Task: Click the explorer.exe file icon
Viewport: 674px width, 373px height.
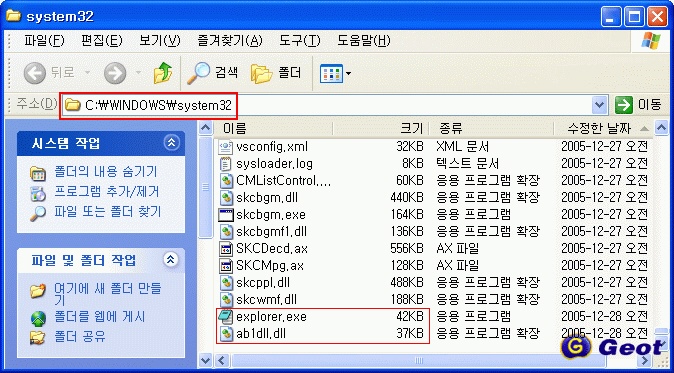Action: pyautogui.click(x=226, y=317)
